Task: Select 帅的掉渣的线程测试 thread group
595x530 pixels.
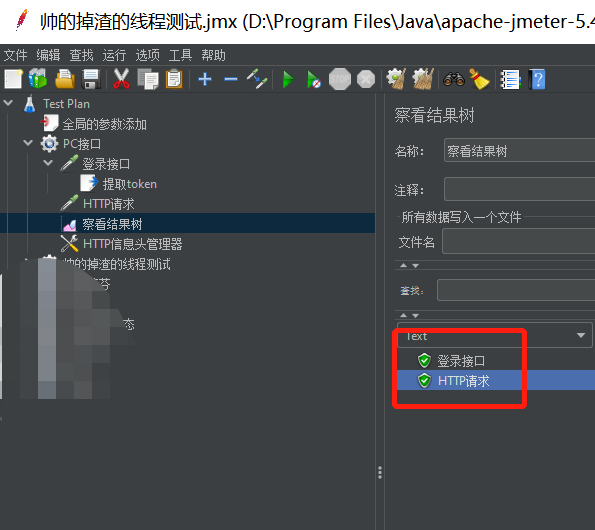Action: point(116,264)
